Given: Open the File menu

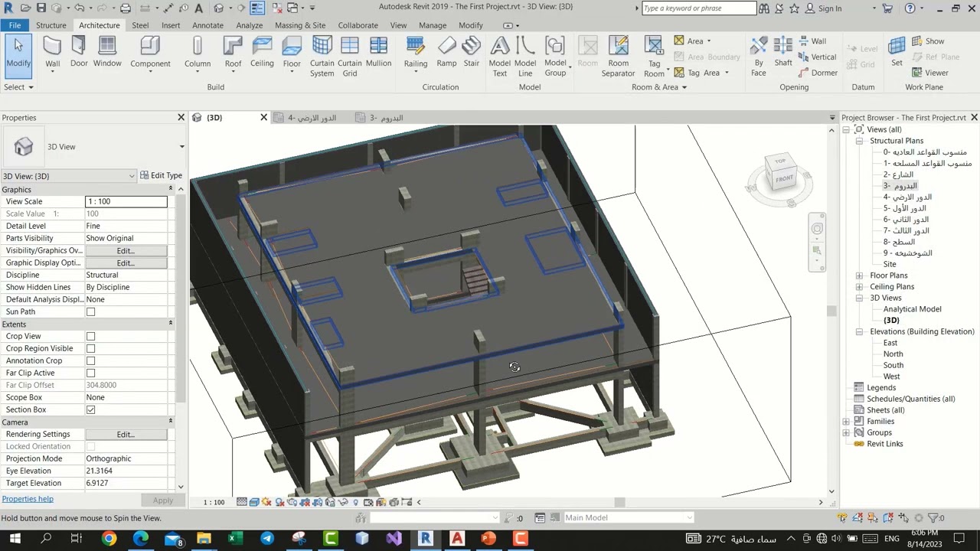Looking at the screenshot, I should point(15,25).
